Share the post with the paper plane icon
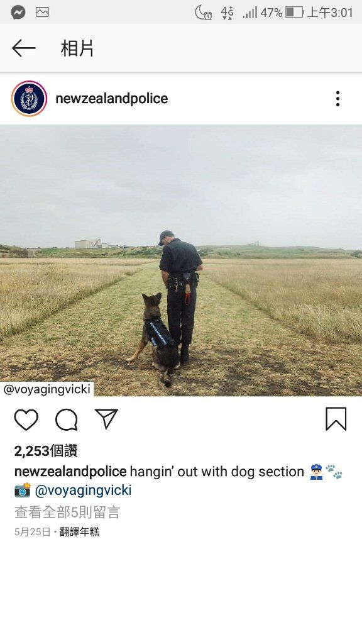 (x=106, y=419)
